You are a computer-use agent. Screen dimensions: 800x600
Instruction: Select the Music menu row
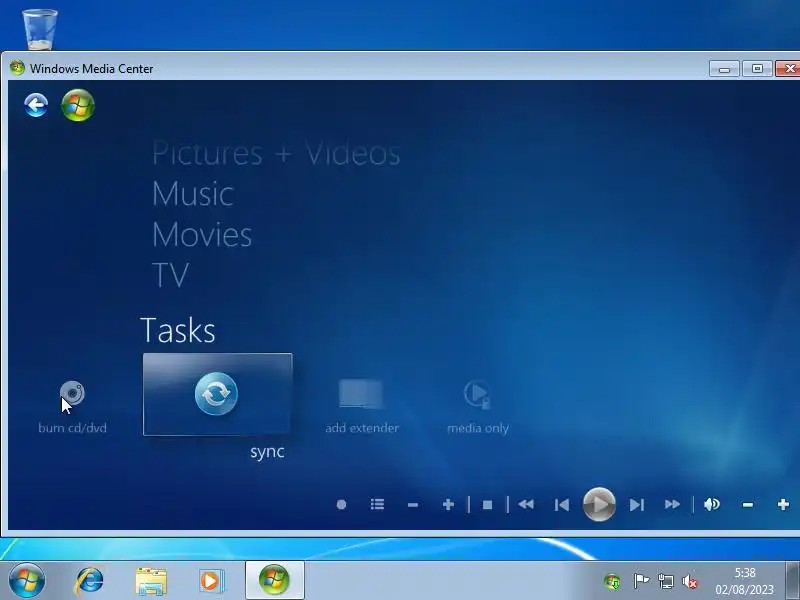pos(193,194)
